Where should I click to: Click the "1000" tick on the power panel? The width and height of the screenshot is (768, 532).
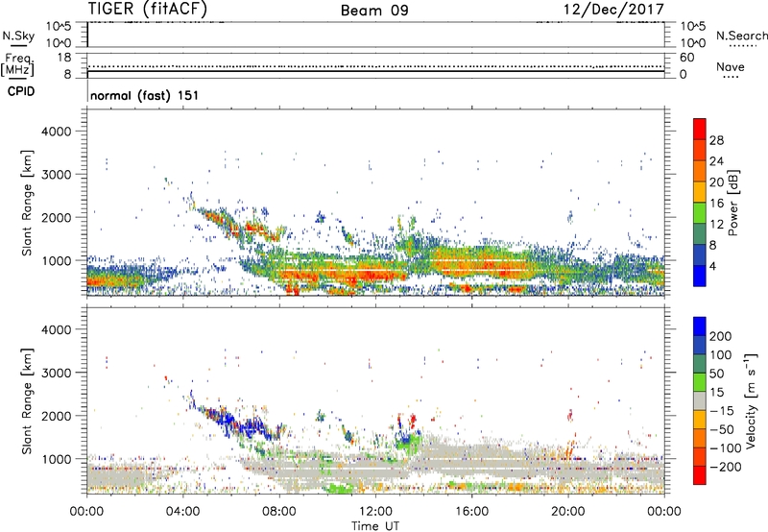[57, 260]
